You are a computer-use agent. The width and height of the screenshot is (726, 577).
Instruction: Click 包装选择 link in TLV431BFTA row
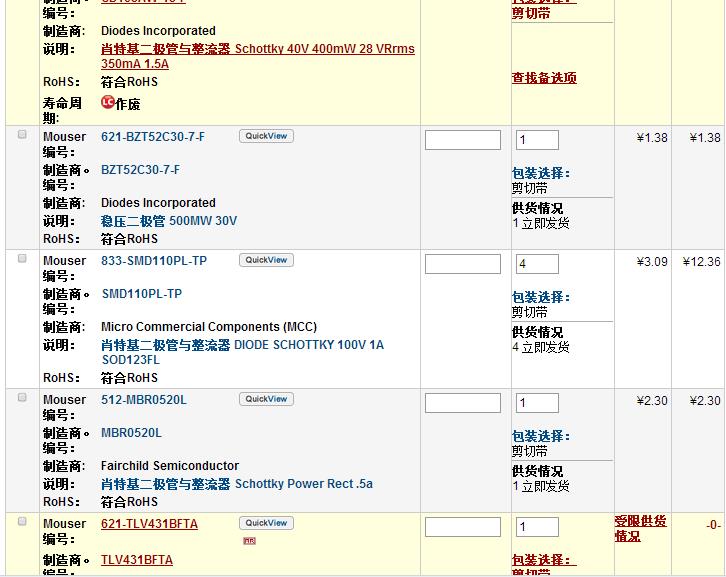544,559
